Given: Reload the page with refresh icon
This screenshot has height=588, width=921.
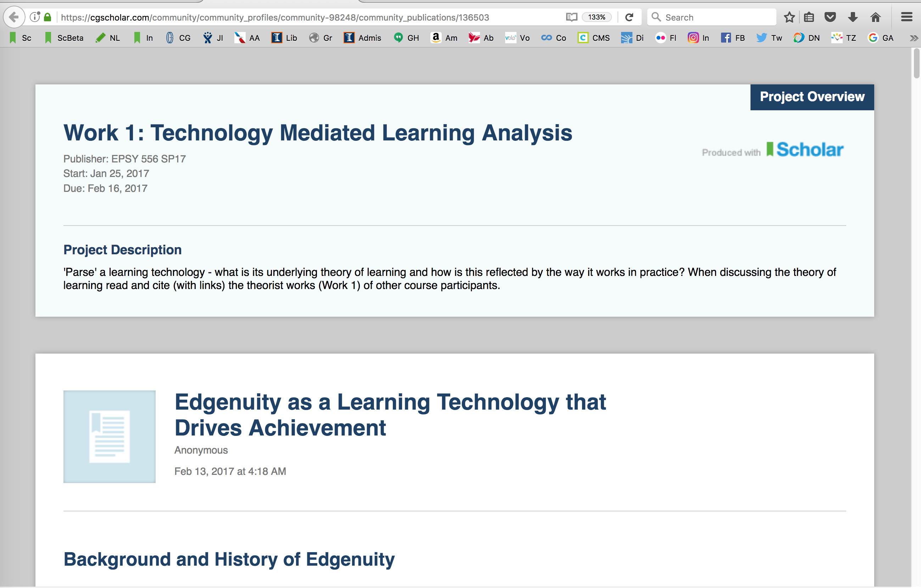Looking at the screenshot, I should point(629,17).
